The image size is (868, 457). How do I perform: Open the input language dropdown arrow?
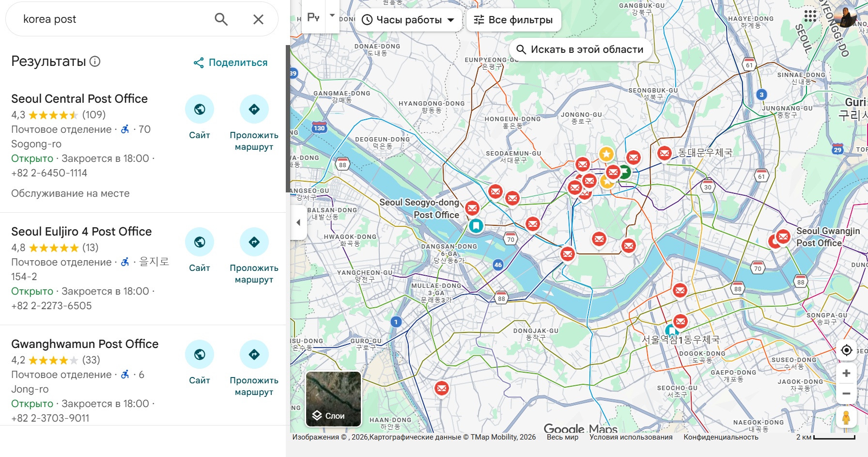(x=332, y=16)
